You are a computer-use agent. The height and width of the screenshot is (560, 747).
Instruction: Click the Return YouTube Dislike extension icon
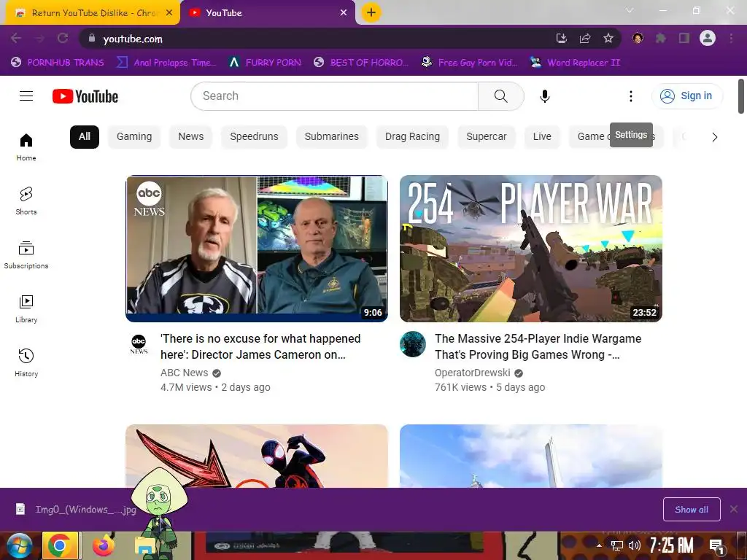coord(638,38)
